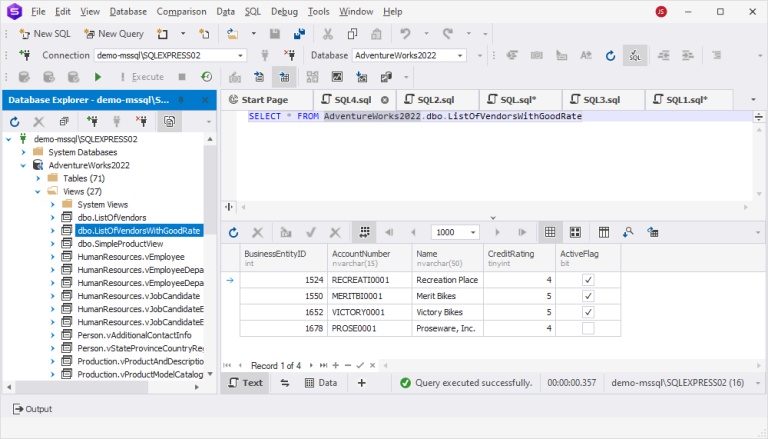The image size is (768, 439).
Task: Click the Copy icon in toolbar
Action: tap(352, 34)
